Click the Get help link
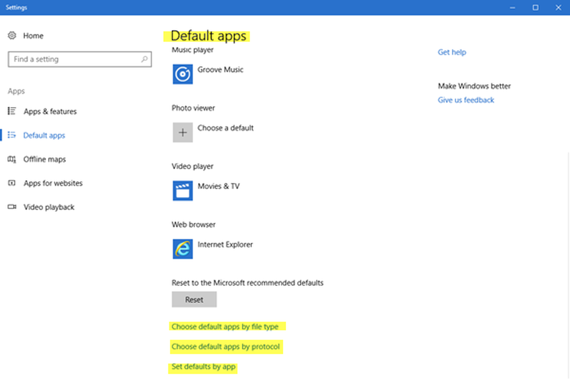 [452, 52]
